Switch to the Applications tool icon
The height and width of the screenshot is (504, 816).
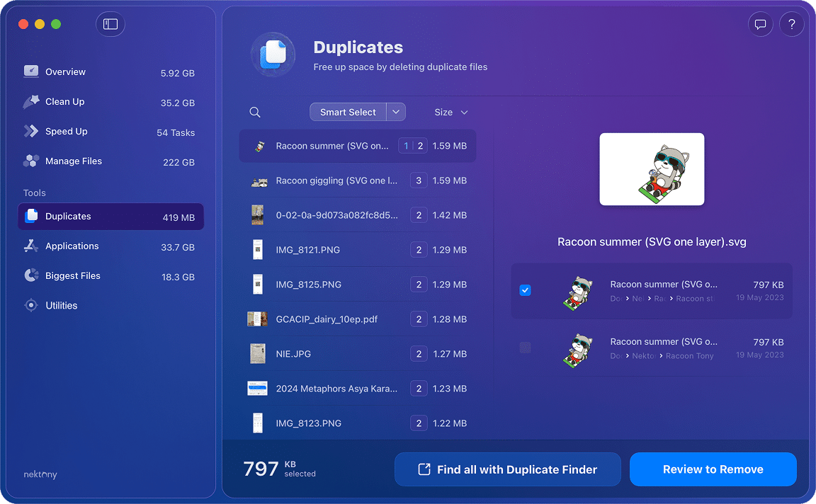pos(31,246)
